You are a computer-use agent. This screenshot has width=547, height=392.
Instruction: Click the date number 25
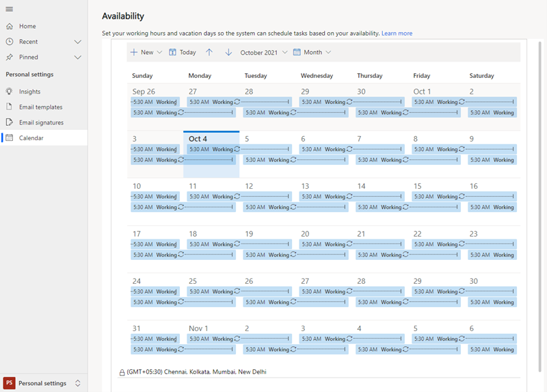(193, 281)
